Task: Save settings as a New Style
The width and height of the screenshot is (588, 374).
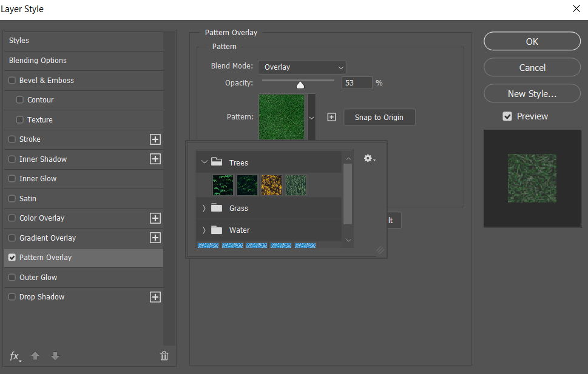Action: click(x=532, y=93)
